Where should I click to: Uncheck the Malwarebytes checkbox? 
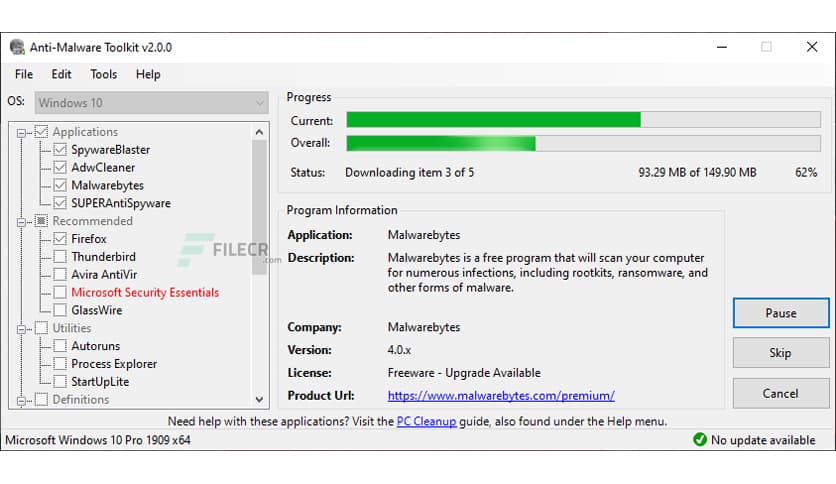coord(60,185)
